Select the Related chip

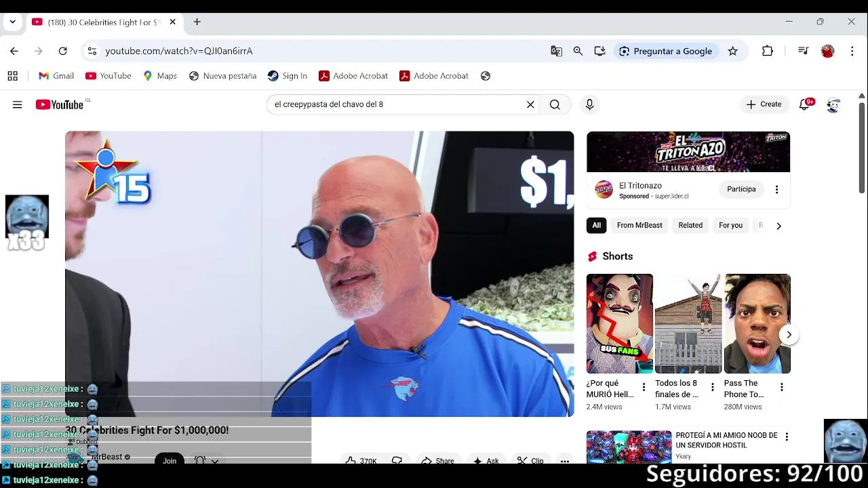[x=690, y=225]
